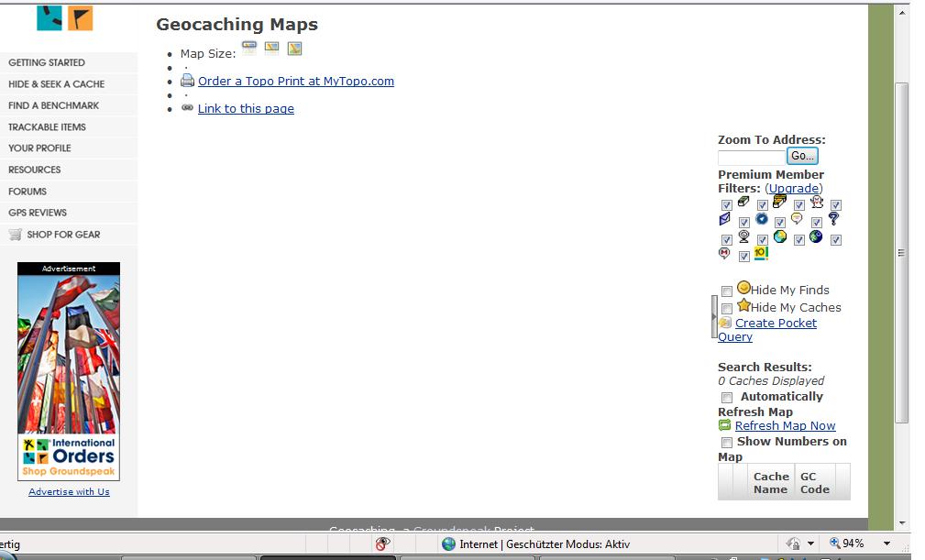Click the yellow speech bubble Event filter icon
925x560 pixels.
[x=797, y=219]
